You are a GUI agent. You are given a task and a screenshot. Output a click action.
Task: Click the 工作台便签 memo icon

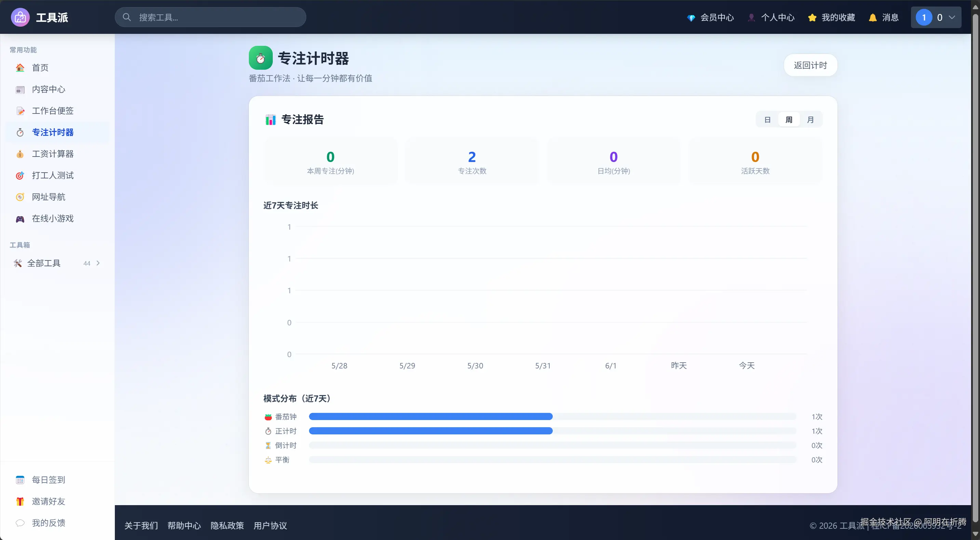(x=20, y=111)
